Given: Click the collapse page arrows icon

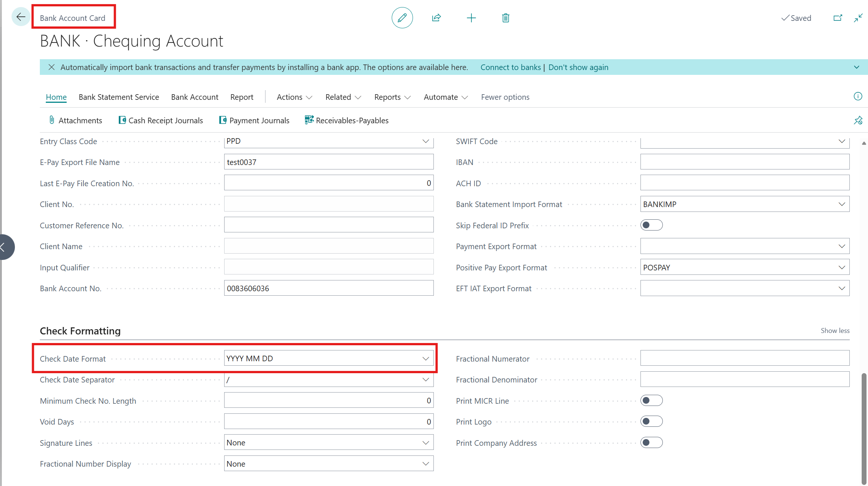Looking at the screenshot, I should pyautogui.click(x=858, y=18).
